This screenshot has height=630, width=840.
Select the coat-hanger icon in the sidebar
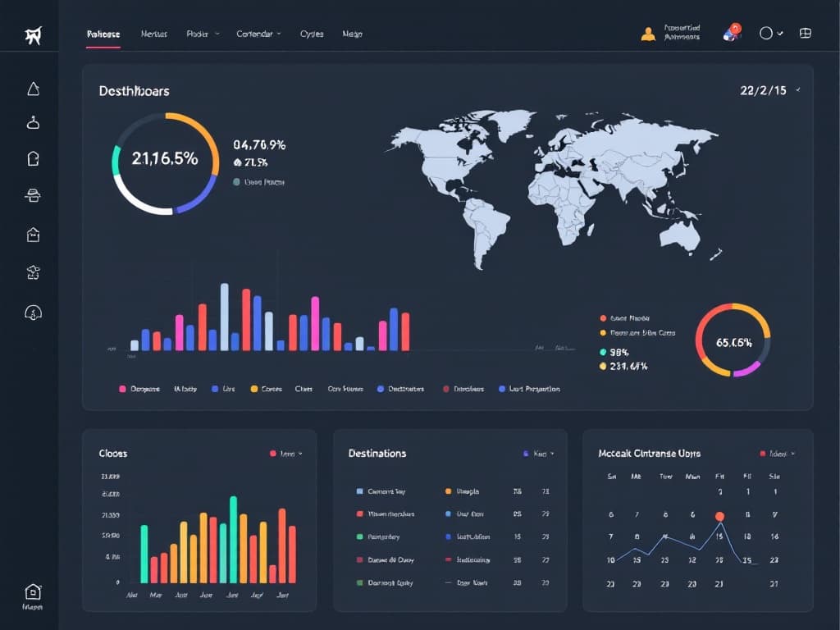tap(33, 123)
